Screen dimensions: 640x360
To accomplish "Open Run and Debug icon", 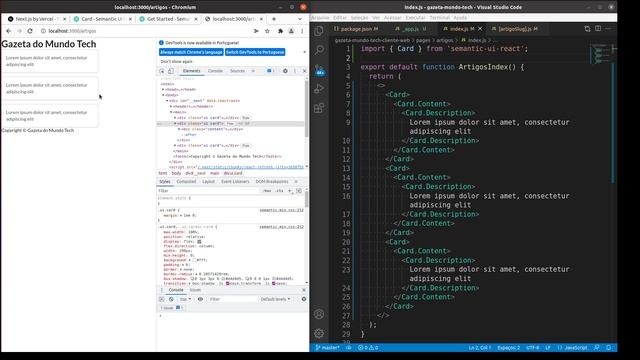I will pyautogui.click(x=319, y=89).
